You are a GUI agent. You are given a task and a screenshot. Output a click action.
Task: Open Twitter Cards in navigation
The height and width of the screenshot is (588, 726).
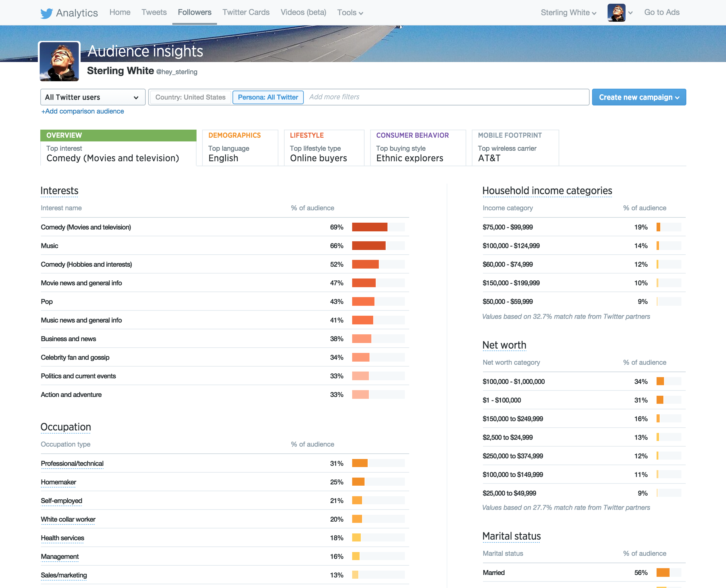click(x=246, y=12)
